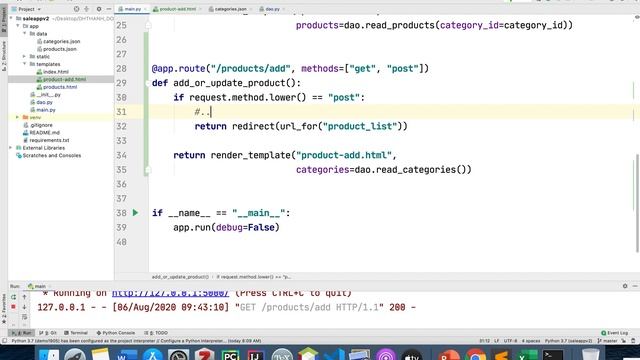640x360 pixels.
Task: Open the Project view dropdown
Action: [29, 9]
